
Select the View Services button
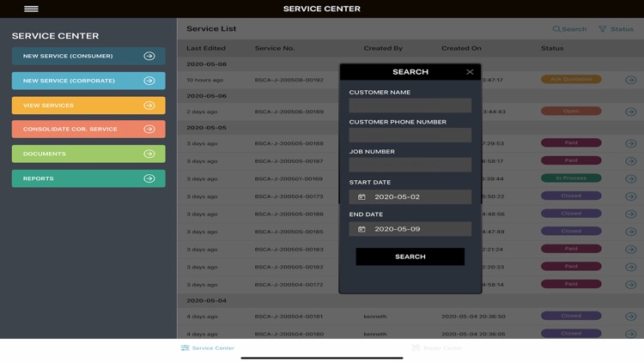pos(88,106)
